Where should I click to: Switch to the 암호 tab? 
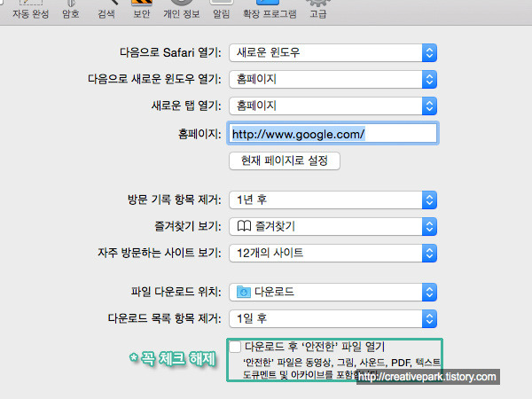[x=71, y=10]
